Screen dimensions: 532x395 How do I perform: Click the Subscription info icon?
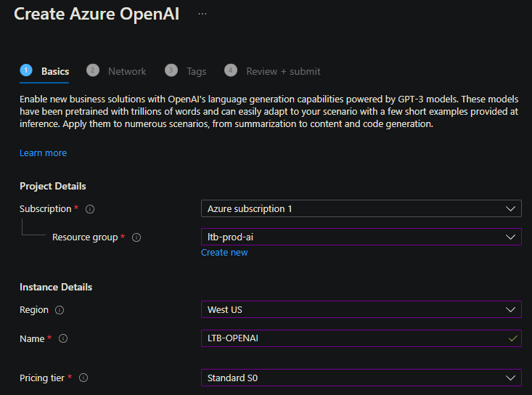(90, 209)
